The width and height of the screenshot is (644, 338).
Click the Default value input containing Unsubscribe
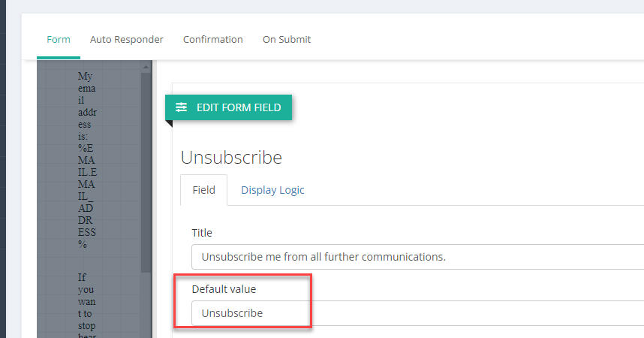[x=417, y=313]
